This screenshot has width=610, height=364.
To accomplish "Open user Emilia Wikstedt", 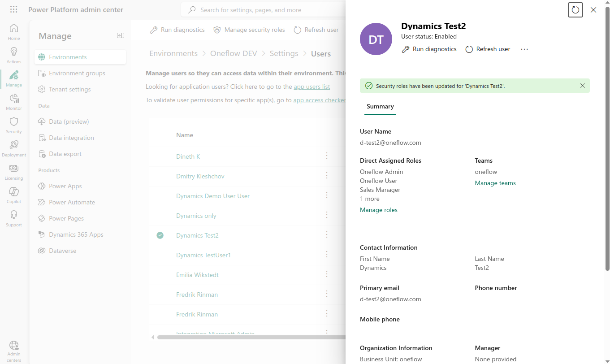I will 198,275.
